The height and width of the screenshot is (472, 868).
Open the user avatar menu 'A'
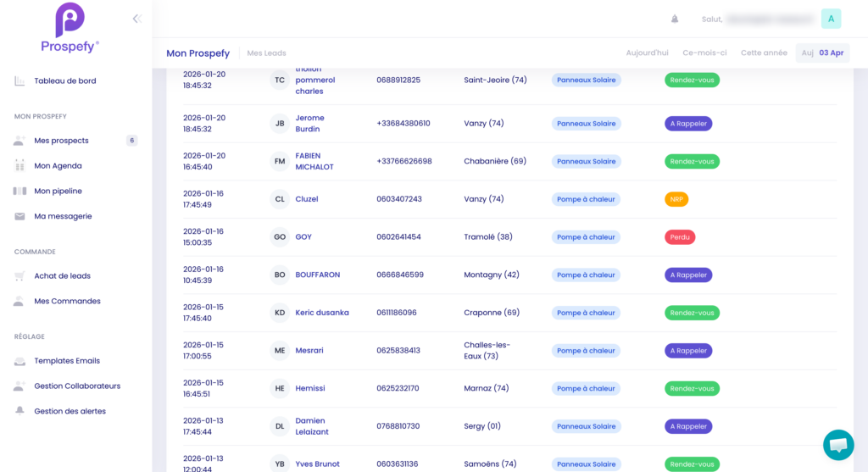click(831, 19)
